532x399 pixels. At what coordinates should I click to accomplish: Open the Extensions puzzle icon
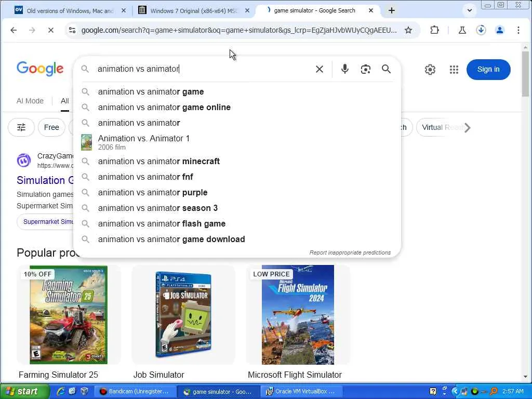coord(435,30)
